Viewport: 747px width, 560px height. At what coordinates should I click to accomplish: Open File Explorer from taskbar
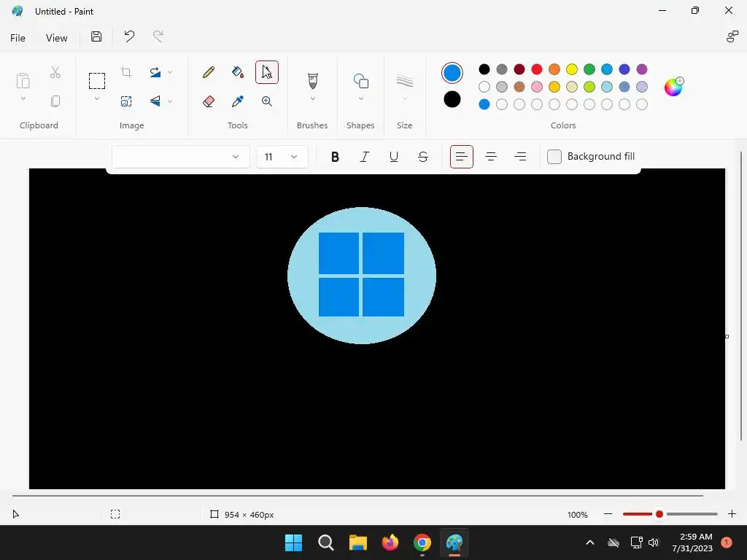pyautogui.click(x=357, y=542)
